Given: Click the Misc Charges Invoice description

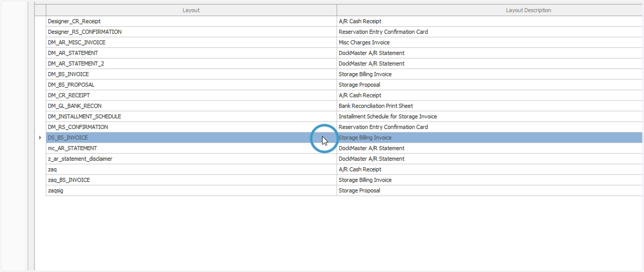Looking at the screenshot, I should click(364, 42).
